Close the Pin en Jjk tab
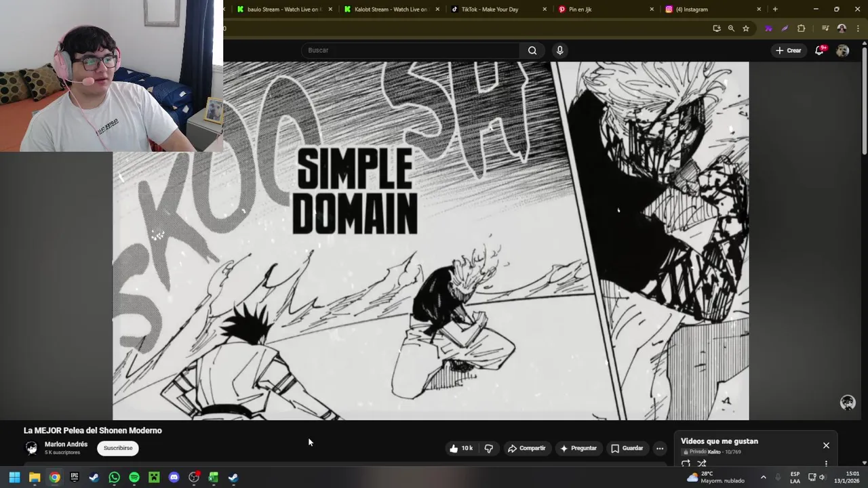This screenshot has width=868, height=488. (x=652, y=9)
